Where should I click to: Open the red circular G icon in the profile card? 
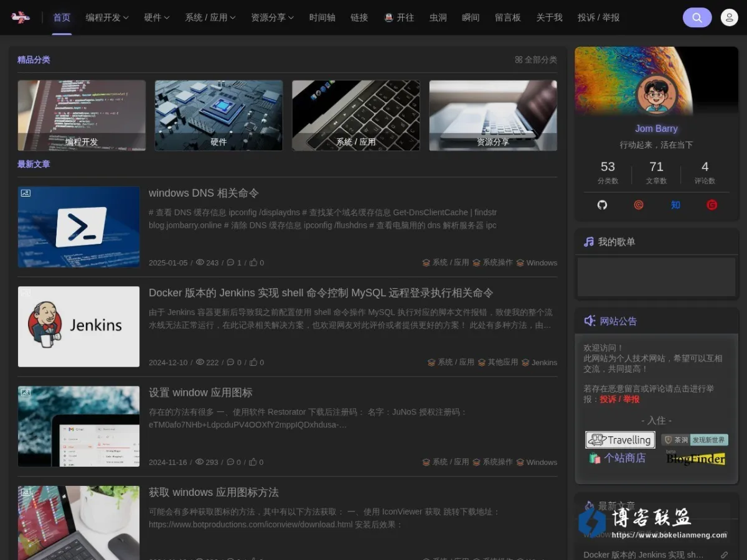coord(712,205)
